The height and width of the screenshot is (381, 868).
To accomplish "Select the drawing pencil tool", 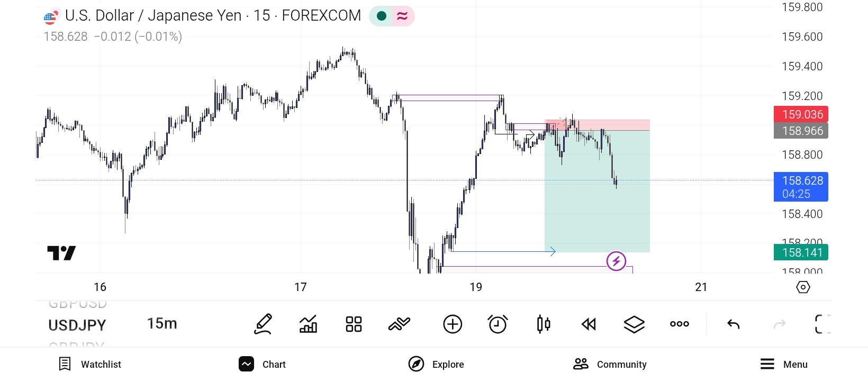I will (x=263, y=324).
